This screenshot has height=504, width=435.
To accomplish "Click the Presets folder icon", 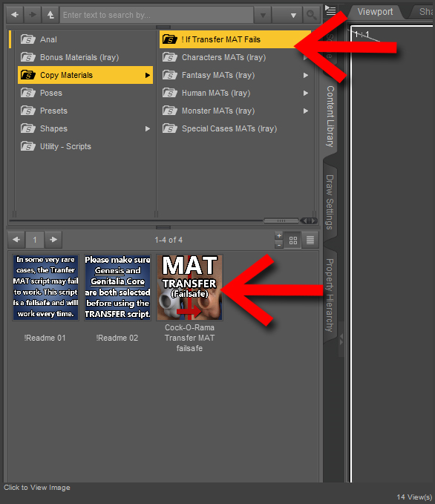I will pos(28,111).
